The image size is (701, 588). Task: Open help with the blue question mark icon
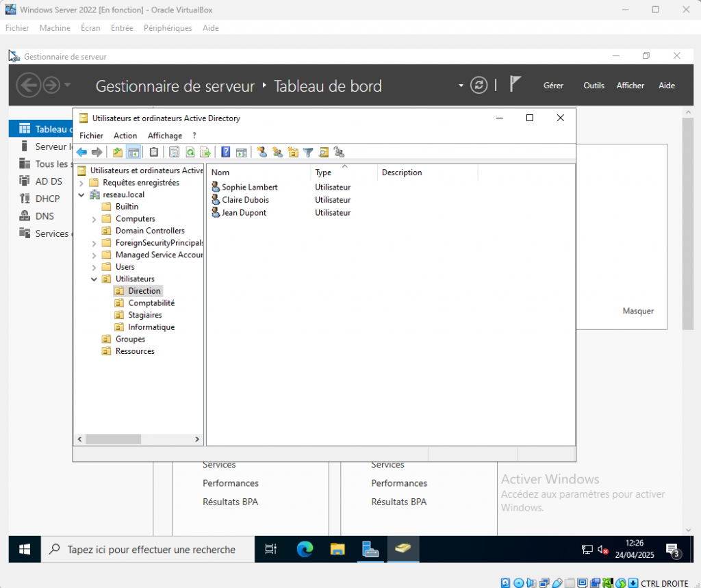point(225,152)
